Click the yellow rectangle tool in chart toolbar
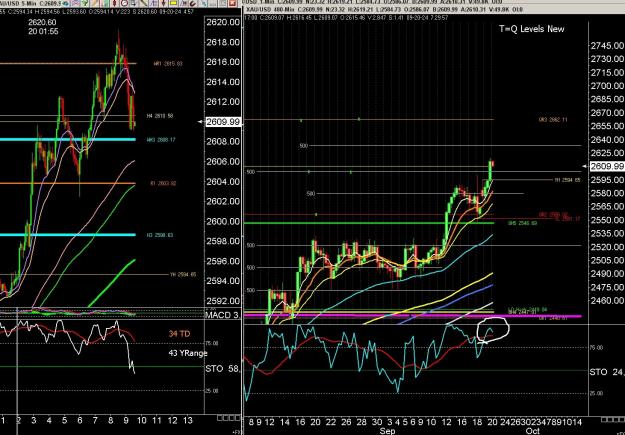The width and height of the screenshot is (625, 435). [174, 3]
